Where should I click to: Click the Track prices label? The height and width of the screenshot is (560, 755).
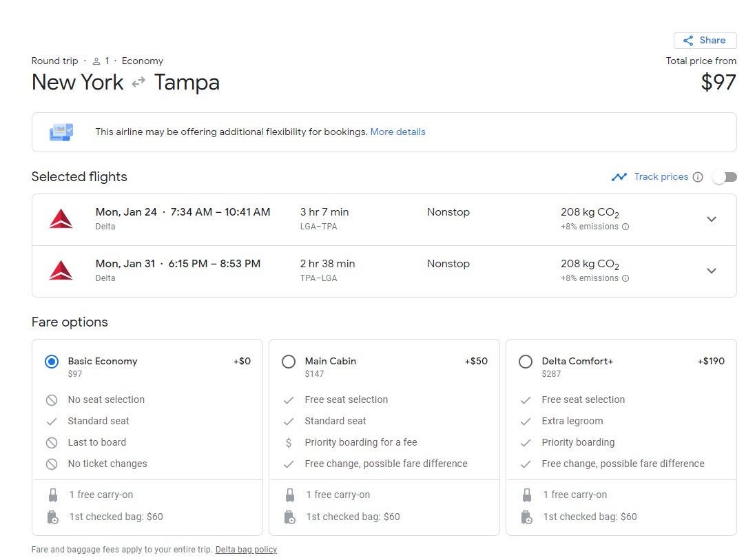point(661,177)
